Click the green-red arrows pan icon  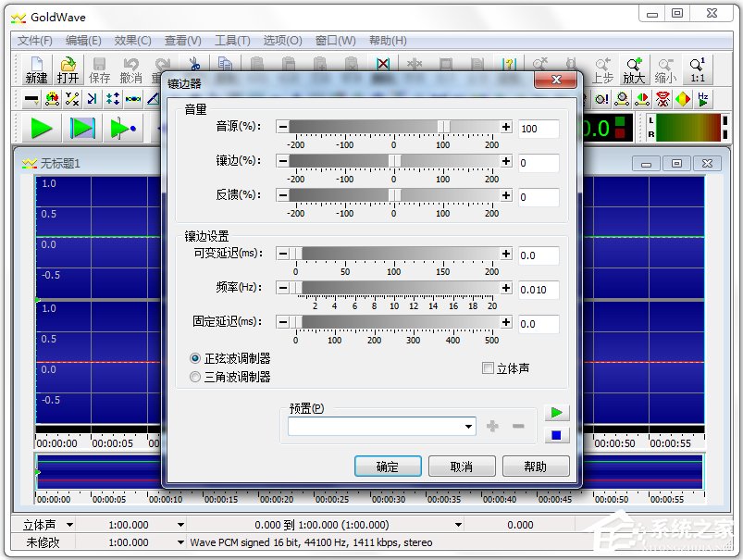(x=642, y=99)
